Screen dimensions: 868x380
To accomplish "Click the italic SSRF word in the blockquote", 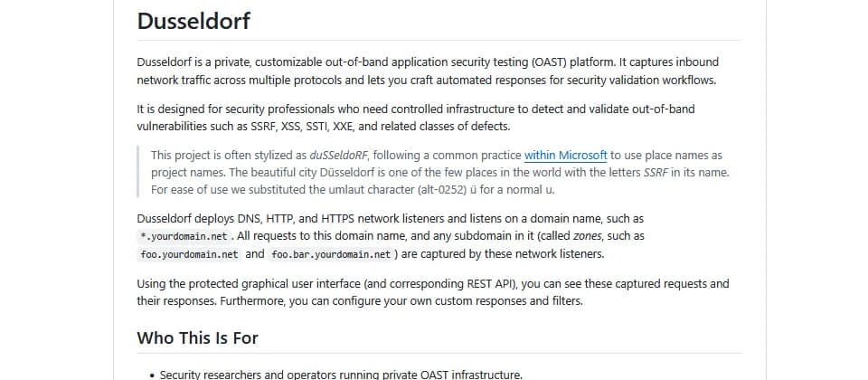I will click(x=656, y=172).
